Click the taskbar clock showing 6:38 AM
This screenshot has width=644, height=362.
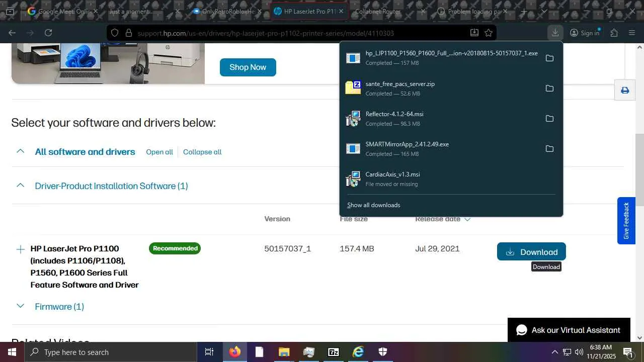click(x=601, y=352)
